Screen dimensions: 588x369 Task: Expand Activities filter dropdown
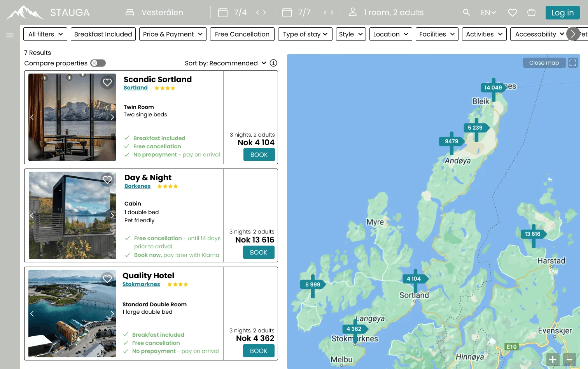click(x=484, y=34)
